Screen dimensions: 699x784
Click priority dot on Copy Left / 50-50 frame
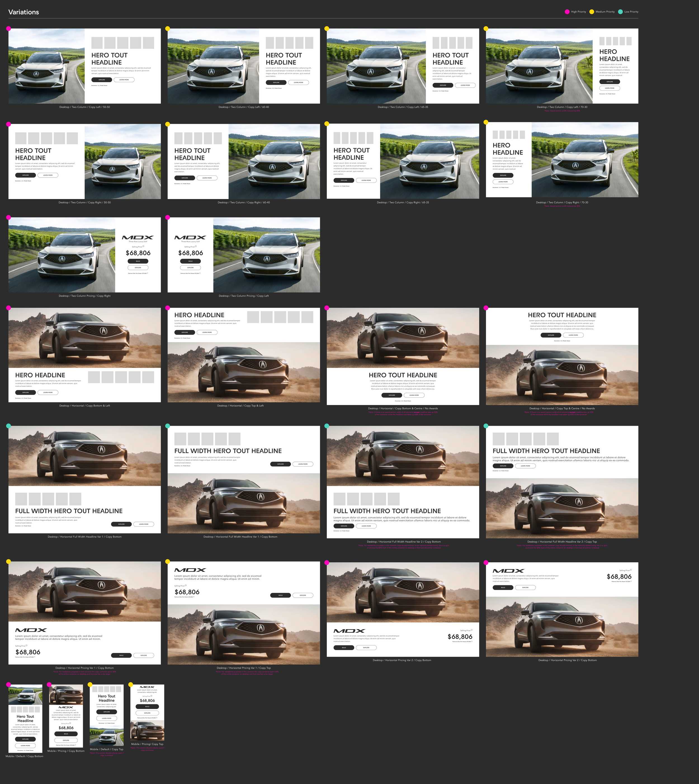[8, 29]
